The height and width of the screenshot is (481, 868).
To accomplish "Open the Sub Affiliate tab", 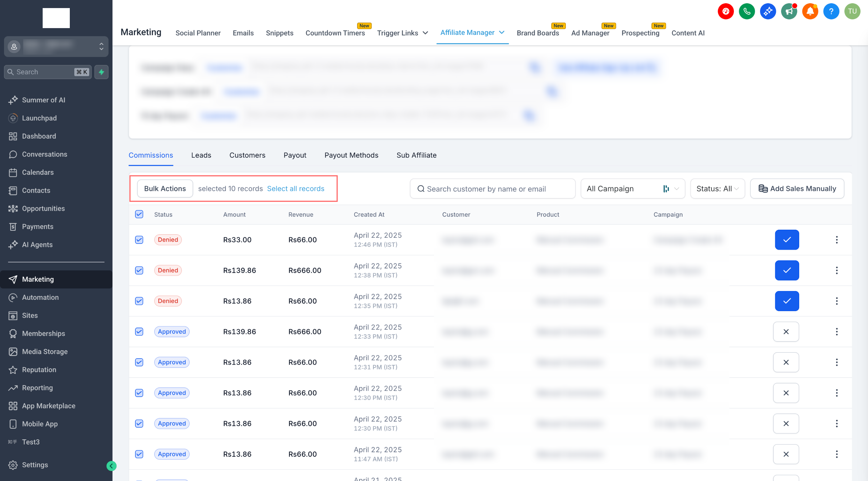I will tap(416, 155).
